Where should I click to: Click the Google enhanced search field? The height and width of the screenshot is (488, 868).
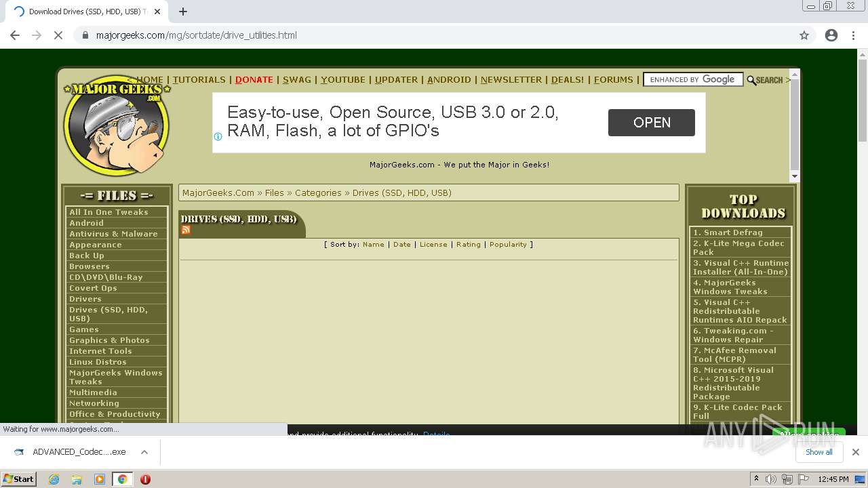tap(693, 79)
